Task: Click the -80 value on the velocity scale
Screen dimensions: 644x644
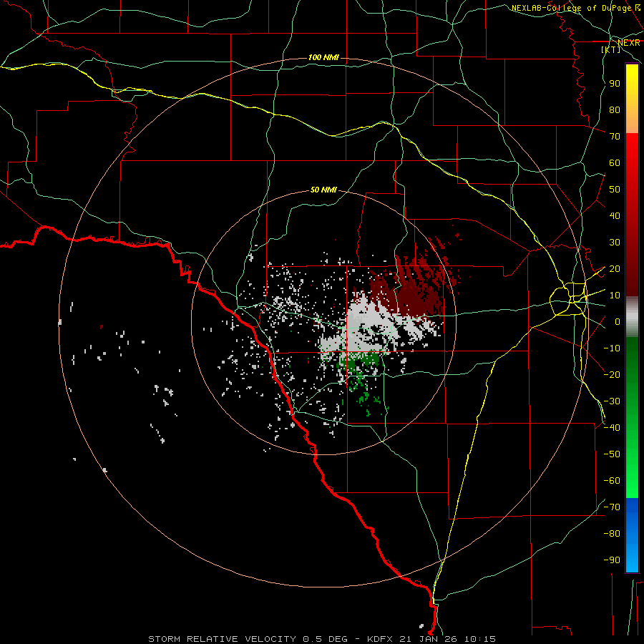Action: pos(612,534)
